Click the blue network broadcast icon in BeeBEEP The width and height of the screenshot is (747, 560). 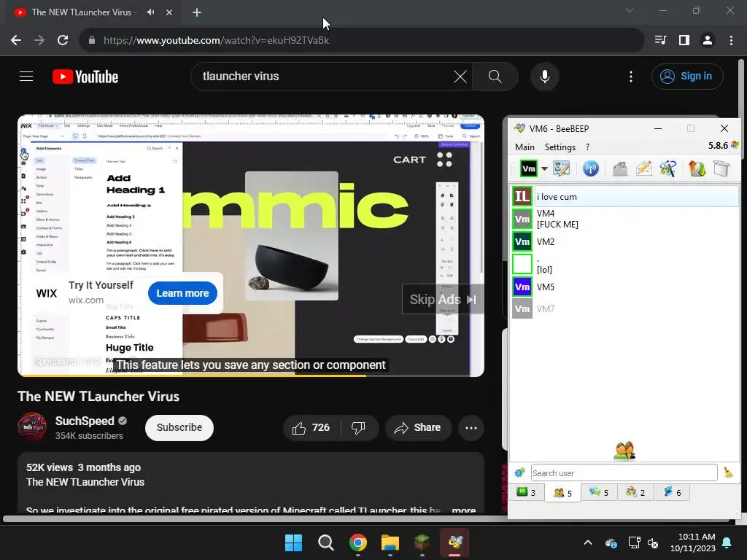591,168
